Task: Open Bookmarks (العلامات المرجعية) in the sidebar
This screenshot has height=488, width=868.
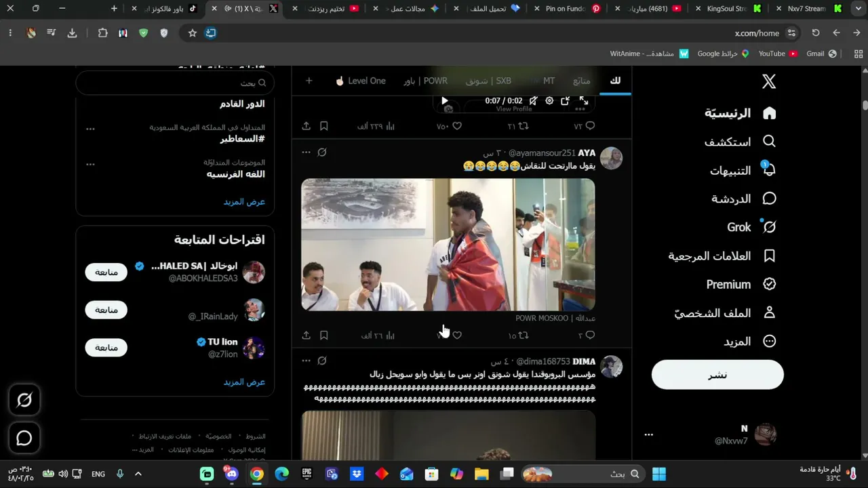Action: pyautogui.click(x=722, y=256)
